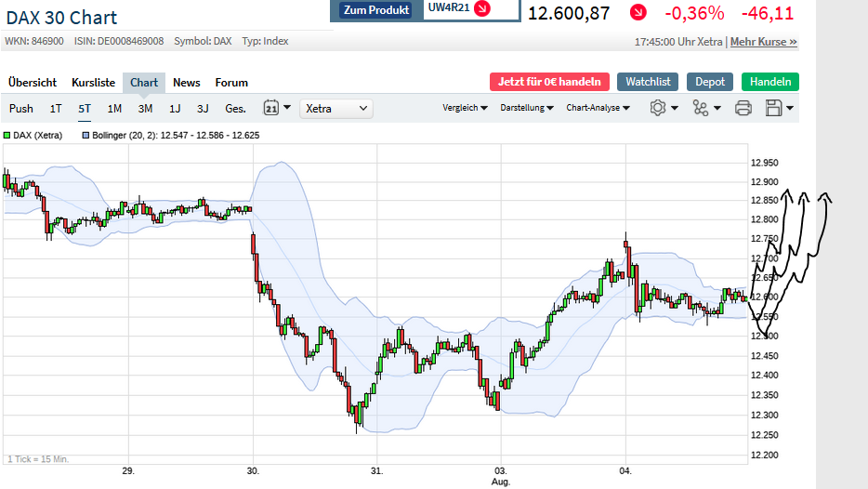Select the 3M time range
This screenshot has width=868, height=489.
(145, 109)
